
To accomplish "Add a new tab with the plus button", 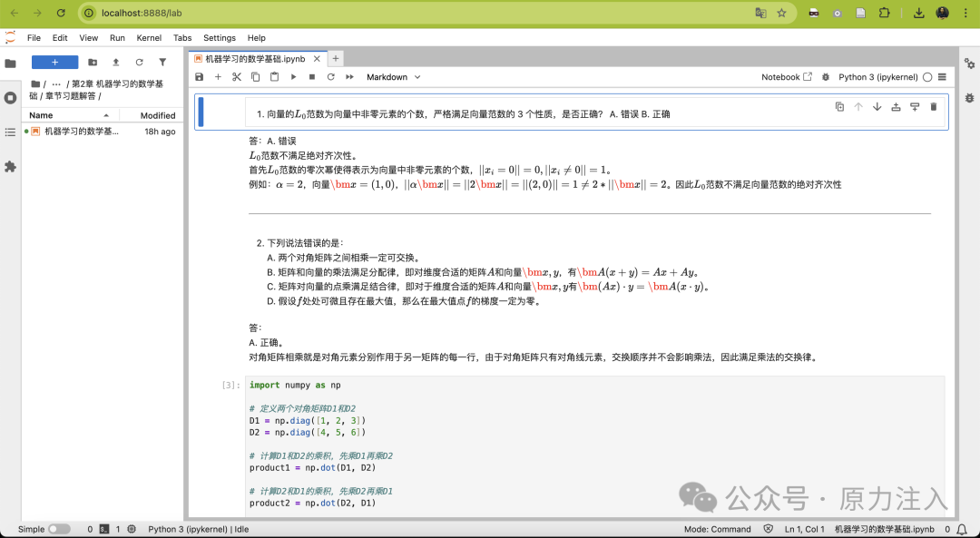I will pyautogui.click(x=336, y=58).
